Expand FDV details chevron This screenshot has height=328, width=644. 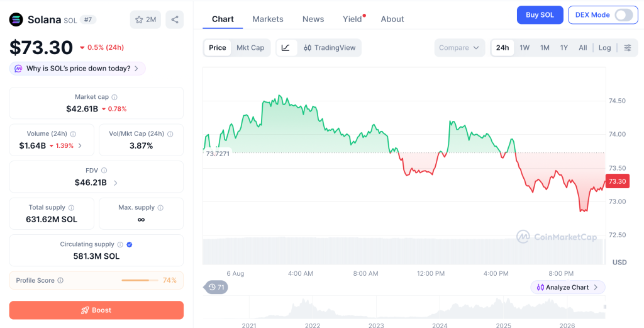click(x=116, y=183)
